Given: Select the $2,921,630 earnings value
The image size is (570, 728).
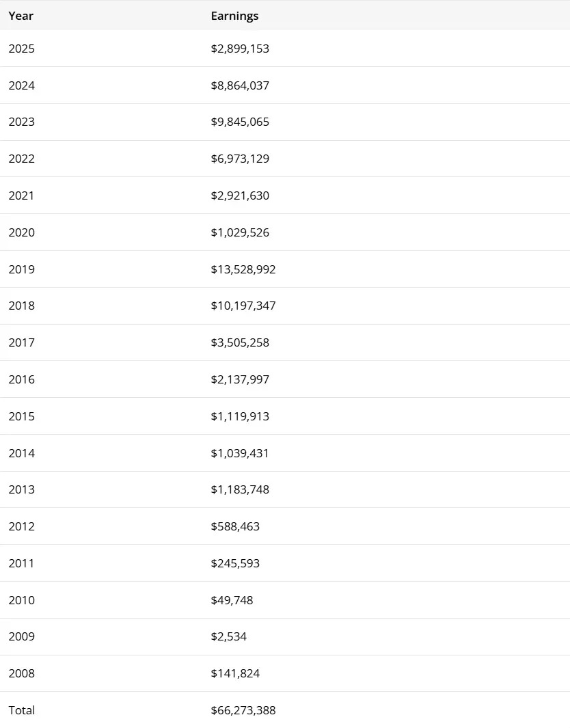Looking at the screenshot, I should tap(240, 196).
